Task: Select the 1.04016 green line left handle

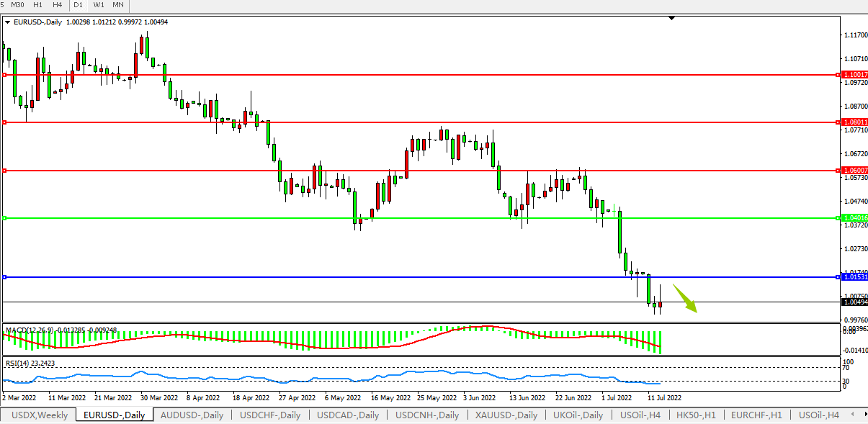Action: pyautogui.click(x=4, y=217)
